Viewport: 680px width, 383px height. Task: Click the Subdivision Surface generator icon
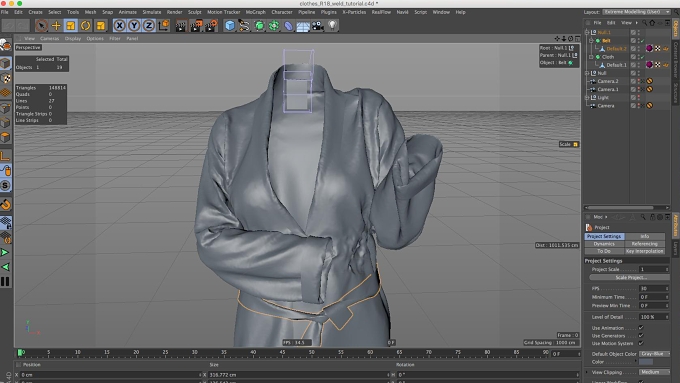click(259, 26)
